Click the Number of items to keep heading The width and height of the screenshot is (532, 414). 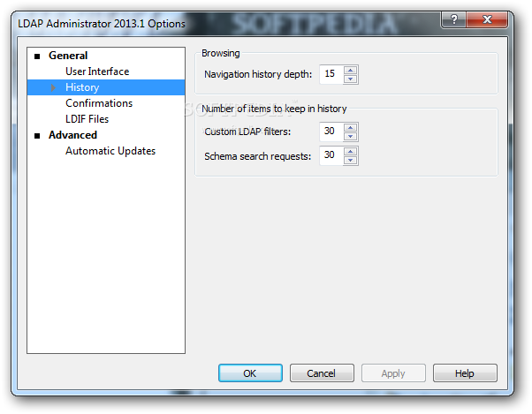(274, 109)
